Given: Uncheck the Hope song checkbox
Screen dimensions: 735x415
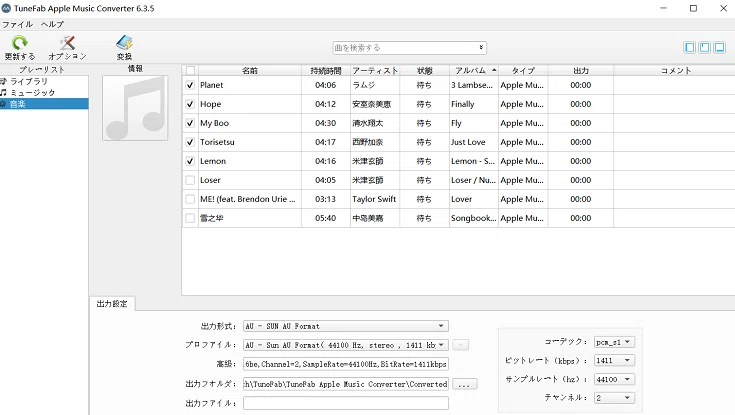Looking at the screenshot, I should click(190, 104).
